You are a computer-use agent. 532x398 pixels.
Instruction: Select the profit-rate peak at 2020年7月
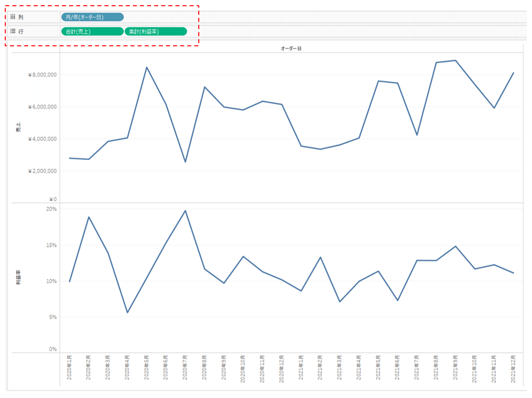pyautogui.click(x=185, y=210)
